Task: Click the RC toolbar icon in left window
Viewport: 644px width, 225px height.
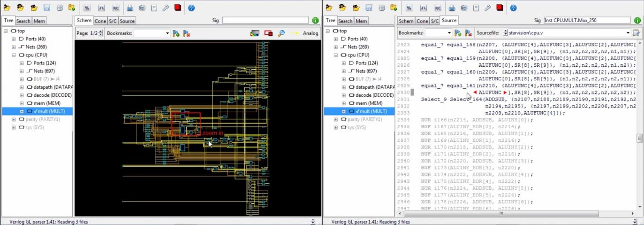Action: [x=115, y=8]
